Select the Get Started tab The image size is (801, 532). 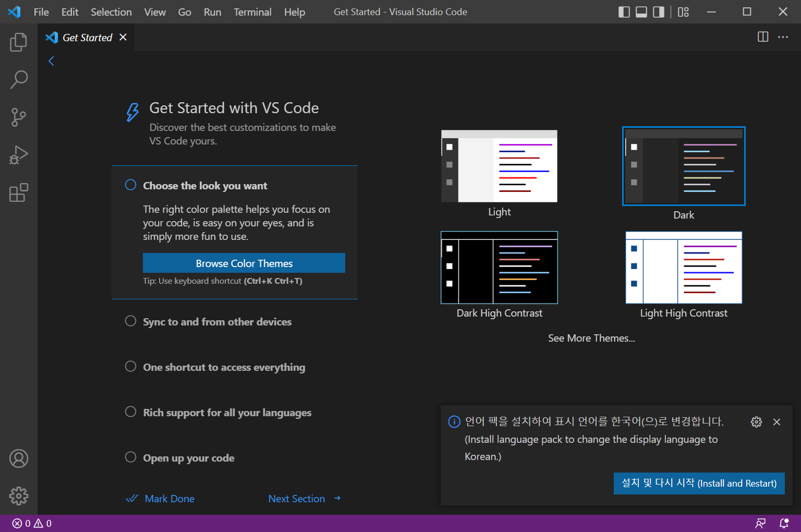click(x=87, y=38)
